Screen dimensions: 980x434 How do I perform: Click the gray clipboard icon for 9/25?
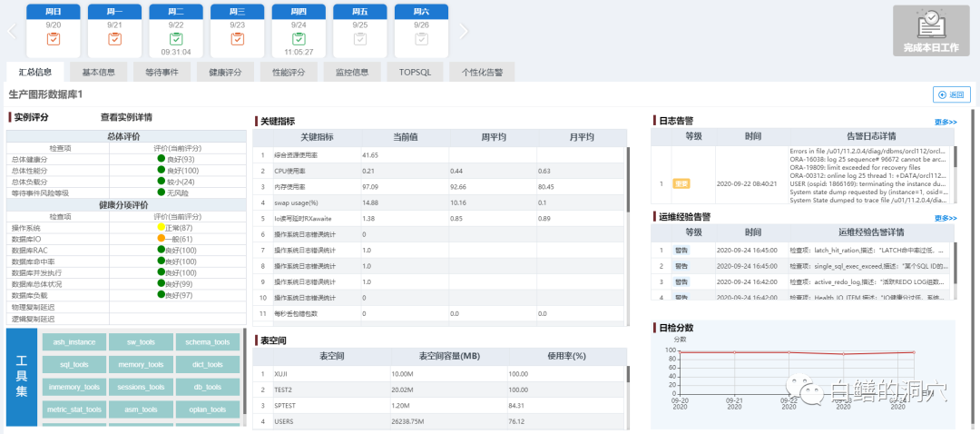(360, 39)
